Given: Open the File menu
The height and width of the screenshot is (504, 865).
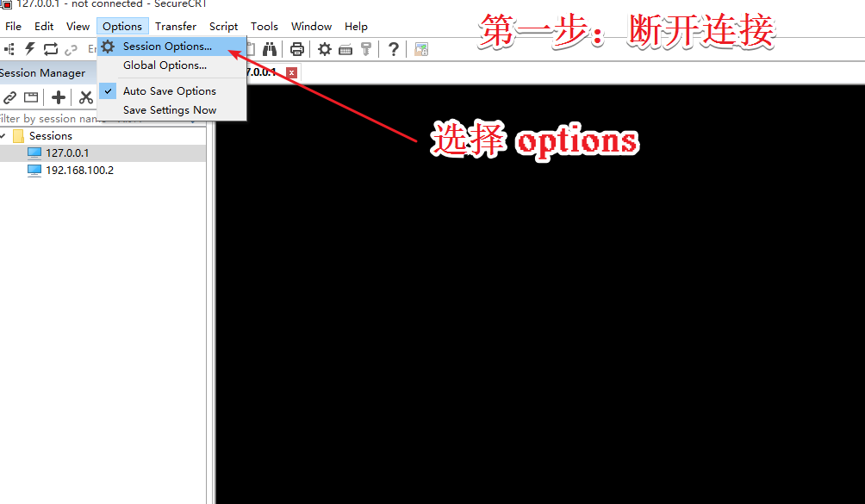Looking at the screenshot, I should (x=13, y=27).
